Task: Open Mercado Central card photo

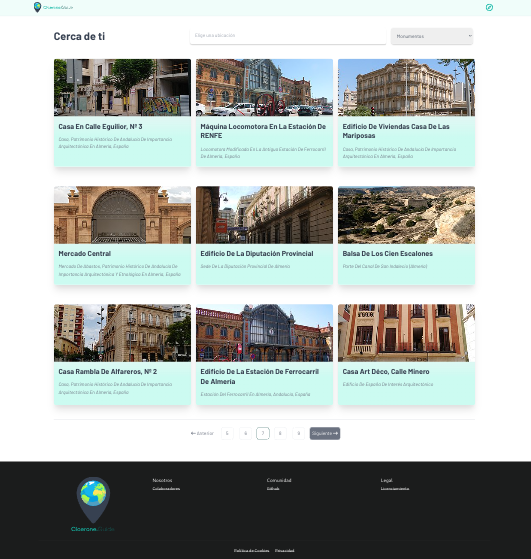Action: point(122,215)
